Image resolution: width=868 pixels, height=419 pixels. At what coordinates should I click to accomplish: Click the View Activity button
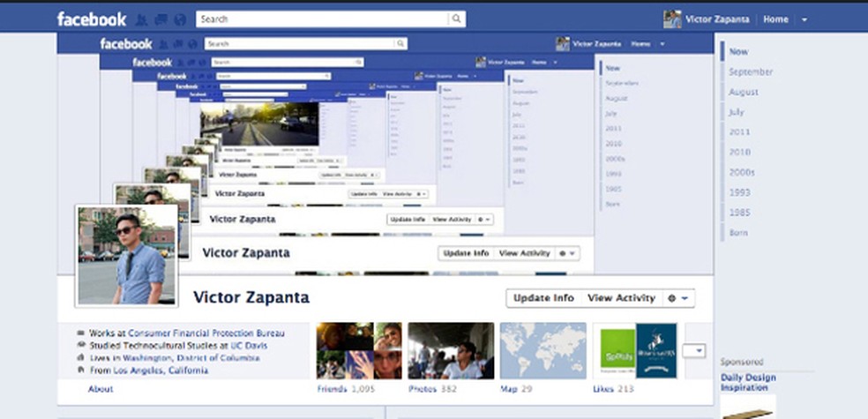tap(621, 298)
